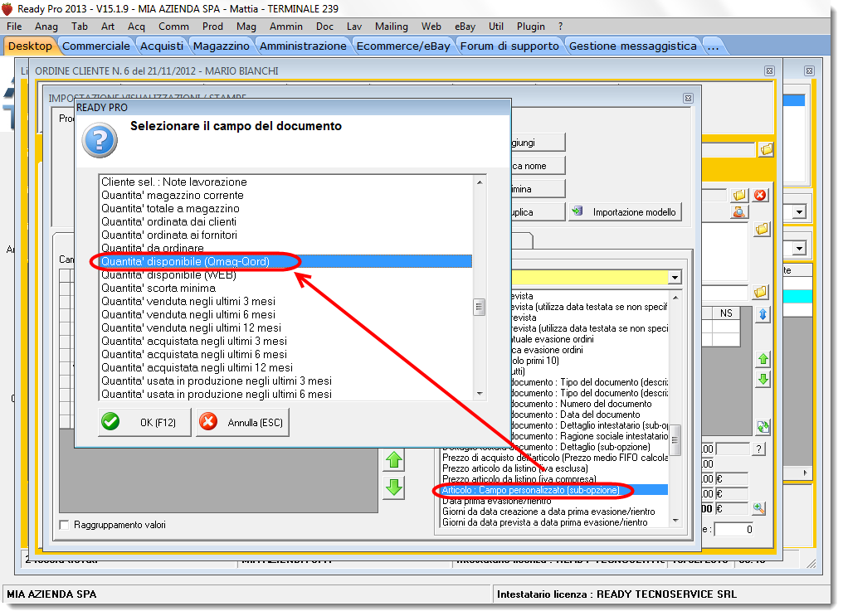Move field down with green arrow in Impostazione window
Image resolution: width=843 pixels, height=616 pixels.
coord(394,487)
